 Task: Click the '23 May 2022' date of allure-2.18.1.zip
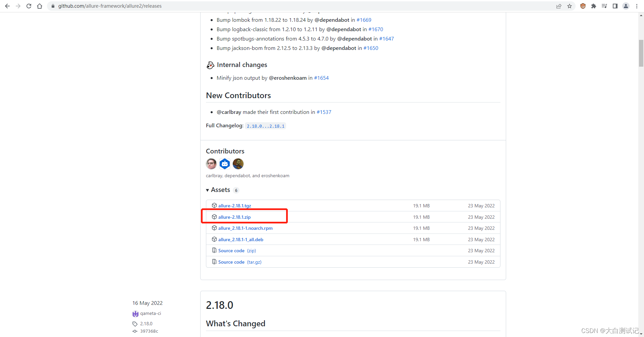click(x=481, y=217)
